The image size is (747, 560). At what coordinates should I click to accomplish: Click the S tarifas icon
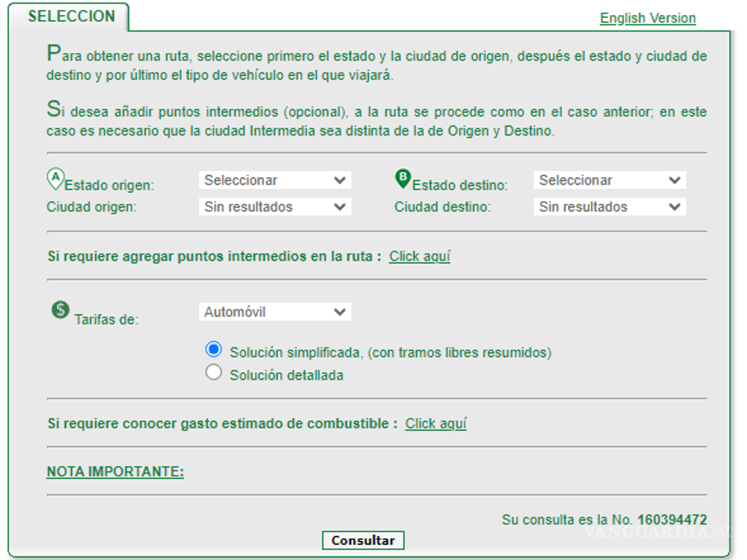tap(60, 309)
